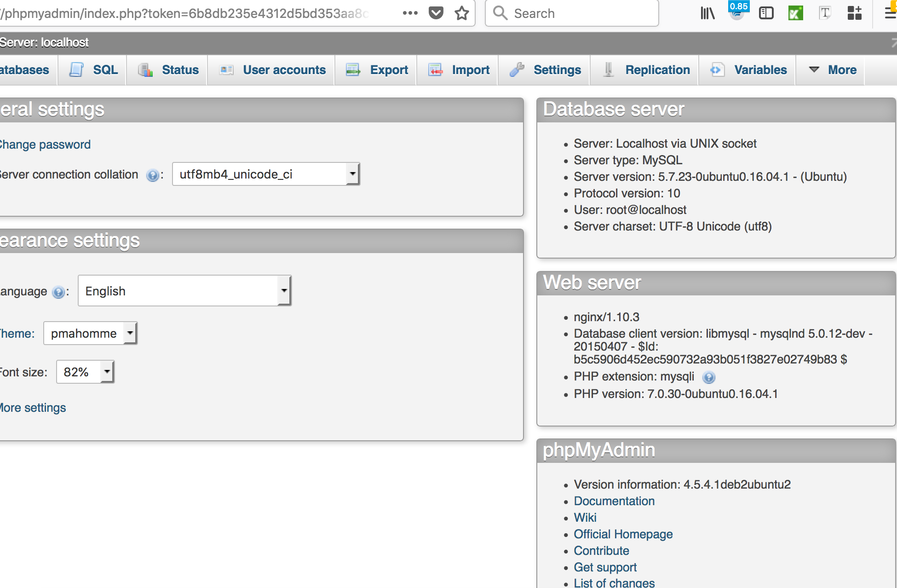The image size is (897, 588).
Task: Click the Protocol version: 10 text
Action: coord(627,193)
